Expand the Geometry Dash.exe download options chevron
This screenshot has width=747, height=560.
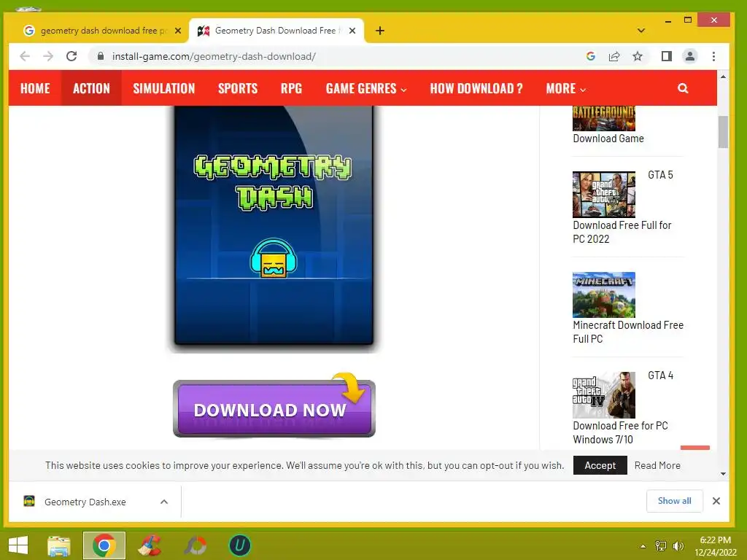click(x=164, y=502)
